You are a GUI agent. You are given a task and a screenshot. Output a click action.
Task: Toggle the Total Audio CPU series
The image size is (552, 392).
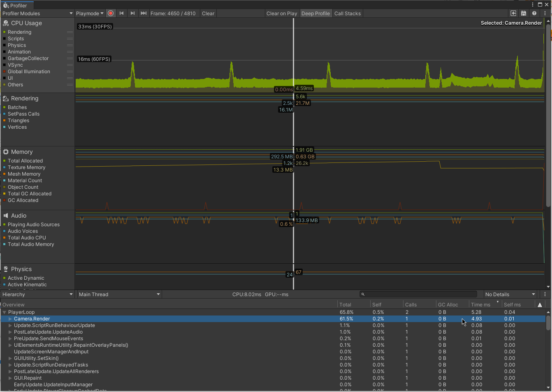tap(5, 238)
